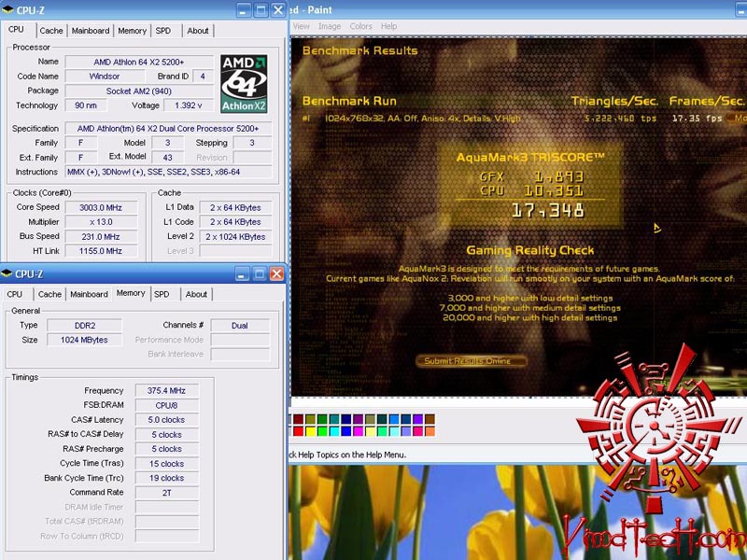
Task: Click Channels # value Dual
Action: [240, 326]
